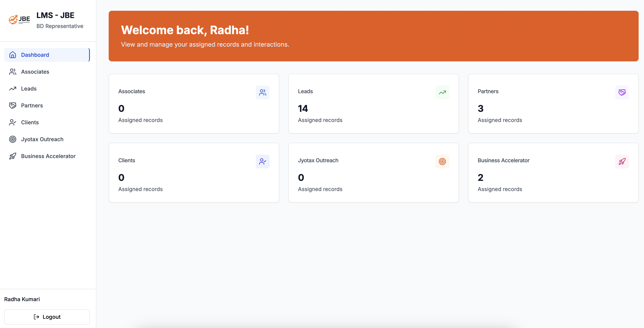Click the Jyotax Outreach count 0
The width and height of the screenshot is (644, 328).
tap(301, 177)
